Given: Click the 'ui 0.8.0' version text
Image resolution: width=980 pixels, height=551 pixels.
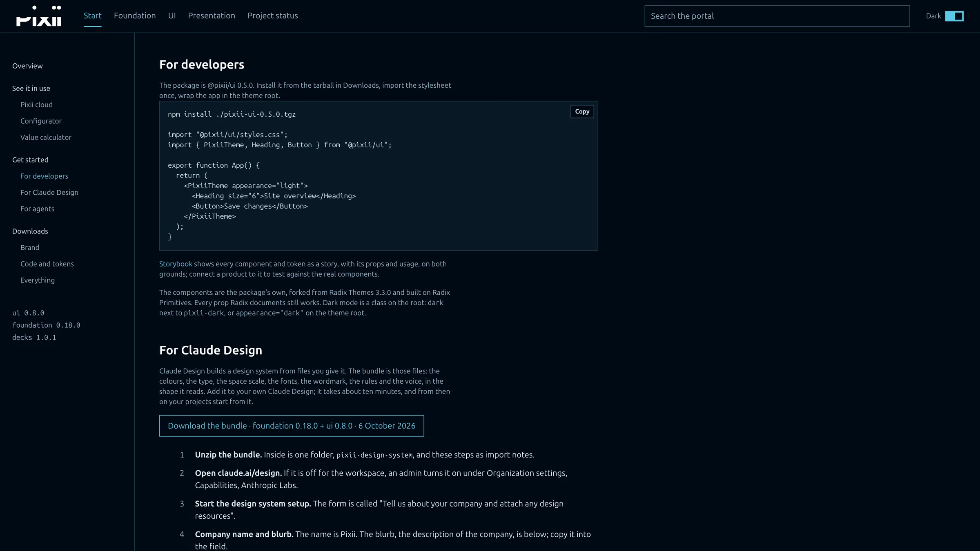Looking at the screenshot, I should tap(28, 313).
